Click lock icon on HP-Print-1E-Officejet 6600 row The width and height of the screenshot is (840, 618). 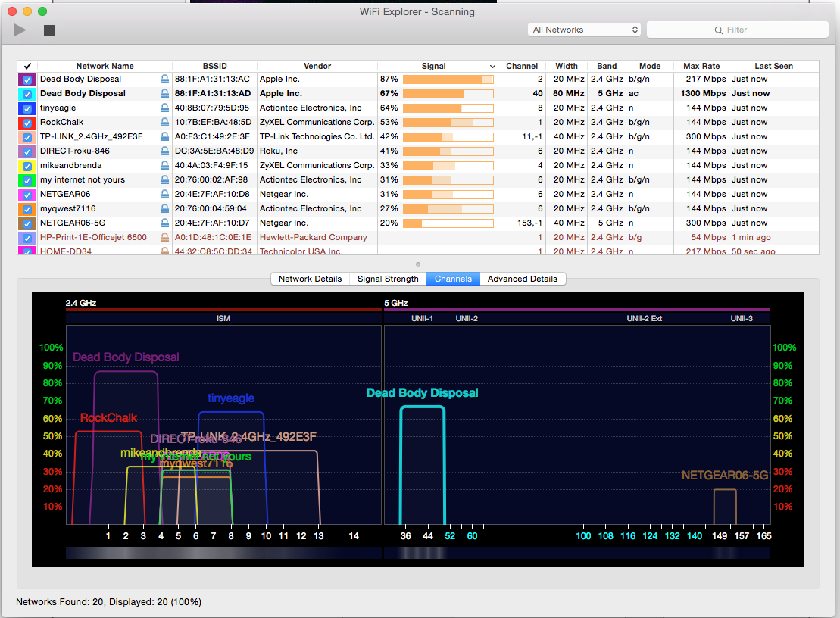coord(164,237)
